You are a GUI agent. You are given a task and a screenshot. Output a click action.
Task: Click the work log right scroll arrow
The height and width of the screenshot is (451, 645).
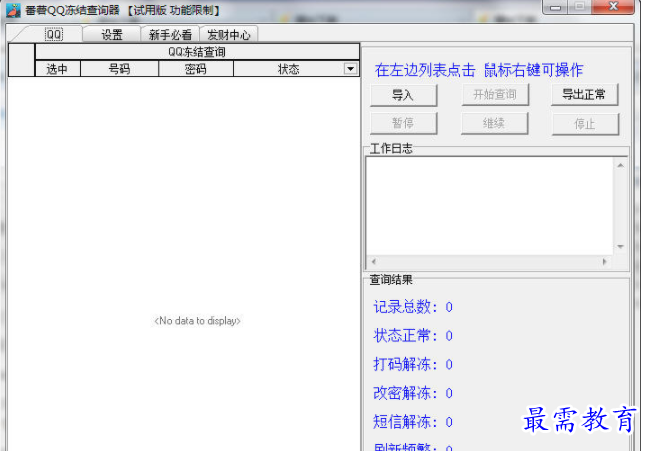point(604,261)
